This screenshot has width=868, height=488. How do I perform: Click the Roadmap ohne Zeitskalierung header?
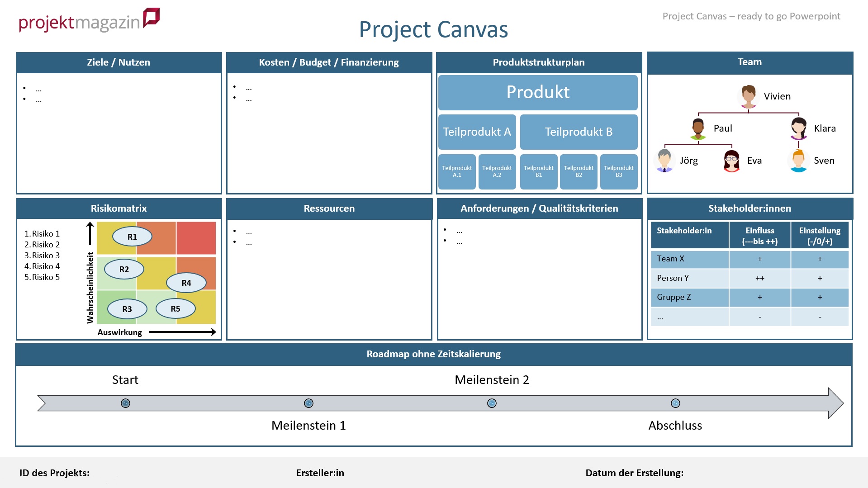[434, 354]
